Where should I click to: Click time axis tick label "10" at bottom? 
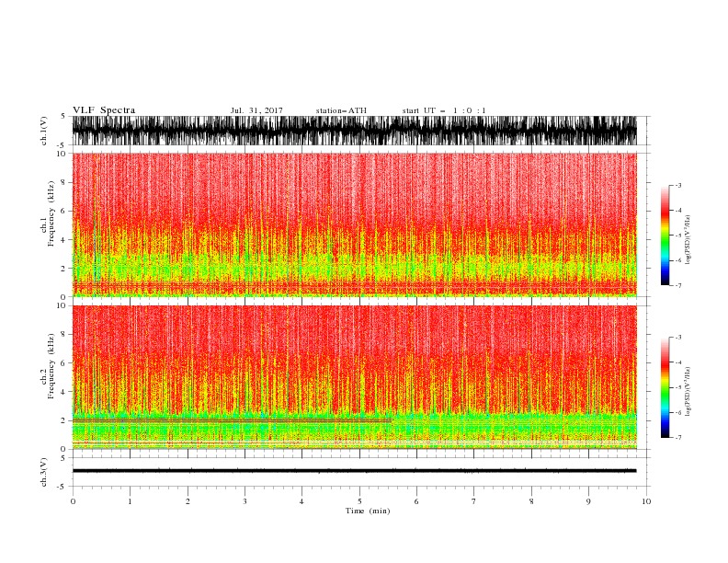coord(646,501)
